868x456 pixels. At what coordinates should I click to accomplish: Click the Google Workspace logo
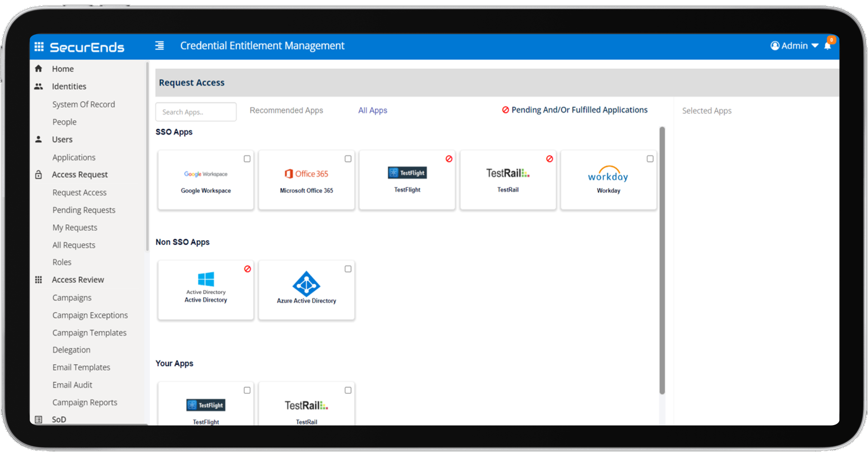point(206,174)
